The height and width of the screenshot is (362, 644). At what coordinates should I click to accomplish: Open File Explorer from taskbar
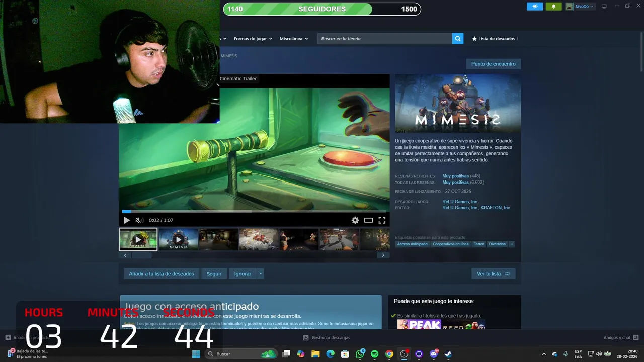tap(315, 354)
